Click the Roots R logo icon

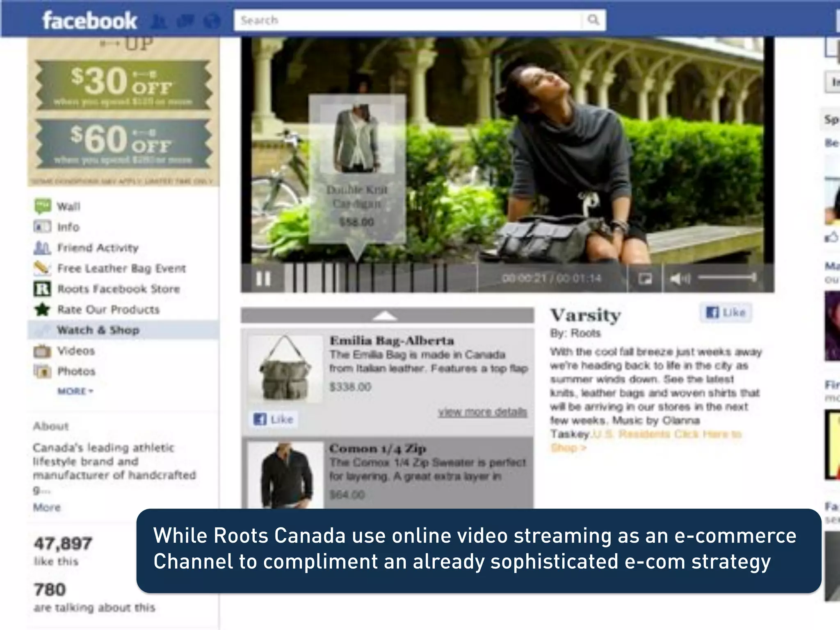(x=42, y=289)
